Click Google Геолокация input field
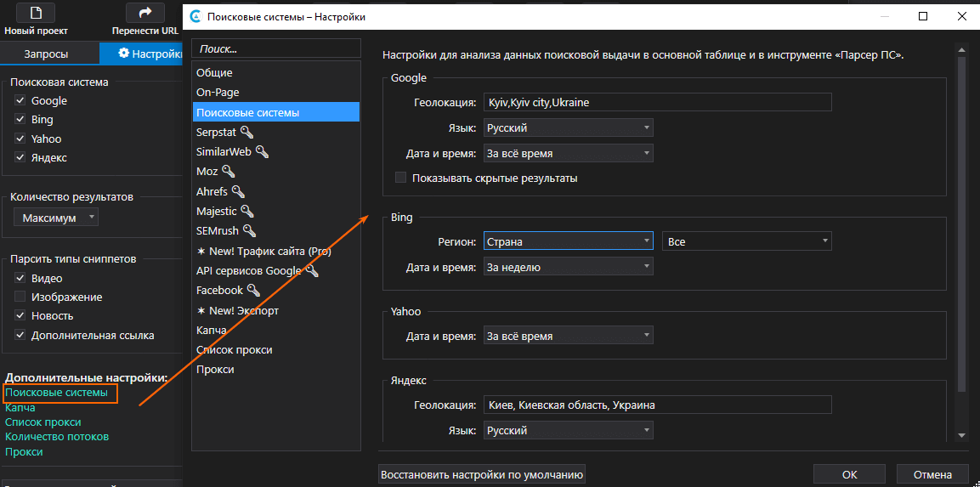The height and width of the screenshot is (487, 980). click(x=658, y=102)
